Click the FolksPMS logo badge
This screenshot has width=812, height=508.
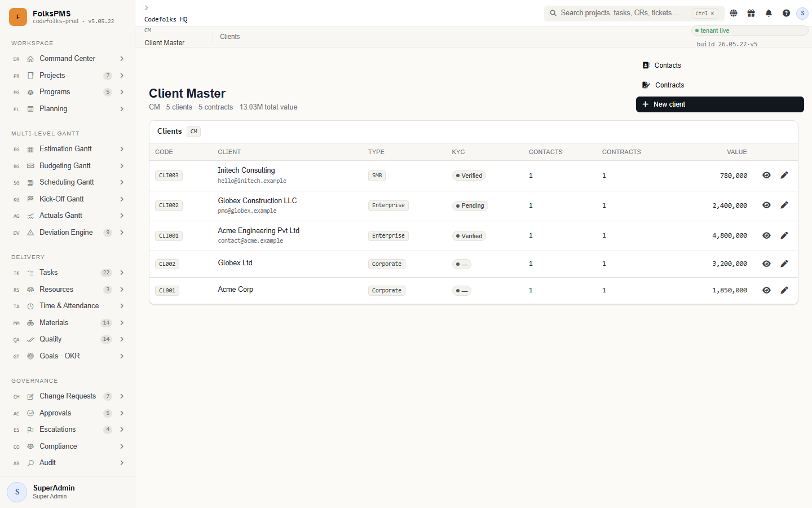click(x=18, y=17)
